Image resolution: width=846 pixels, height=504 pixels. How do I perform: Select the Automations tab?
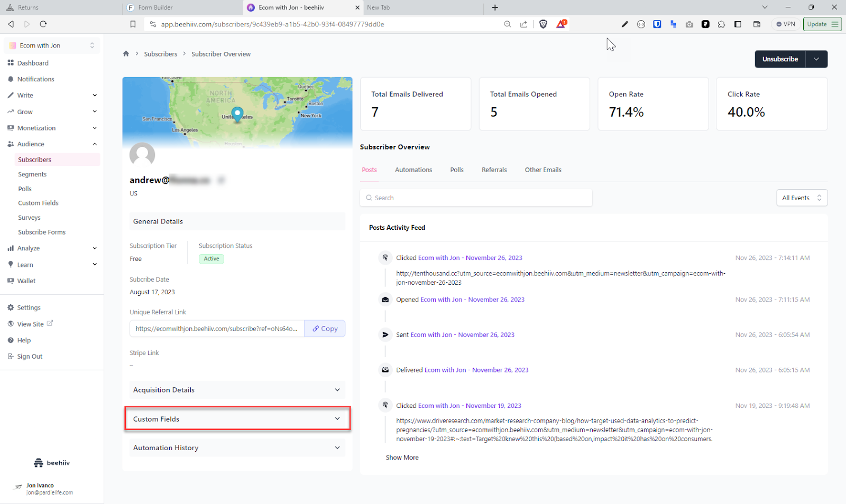[x=413, y=170]
